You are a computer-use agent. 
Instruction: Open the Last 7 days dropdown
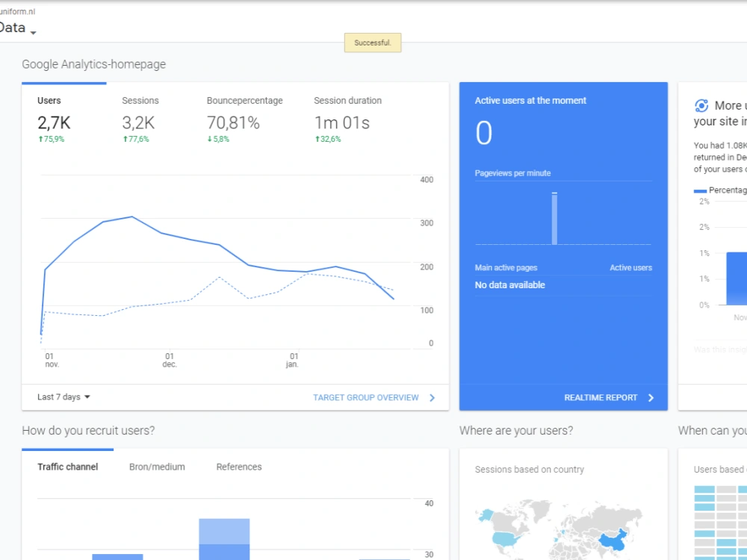pos(63,397)
